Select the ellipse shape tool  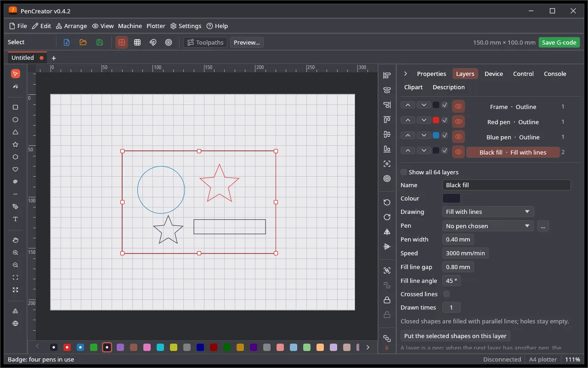click(x=15, y=120)
